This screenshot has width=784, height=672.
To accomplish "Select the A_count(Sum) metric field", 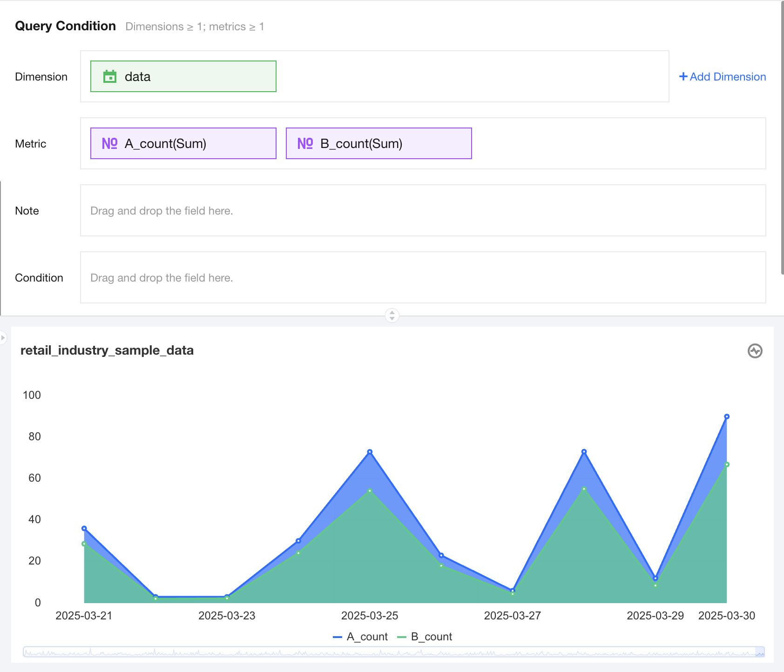I will click(x=183, y=143).
